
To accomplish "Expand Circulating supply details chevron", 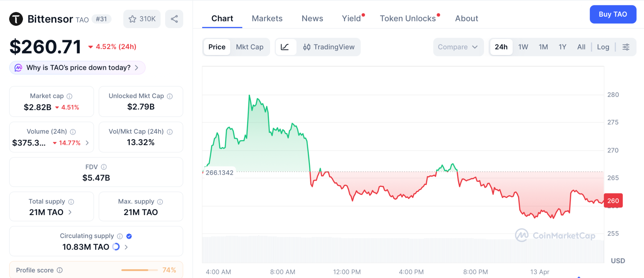I will [x=126, y=247].
